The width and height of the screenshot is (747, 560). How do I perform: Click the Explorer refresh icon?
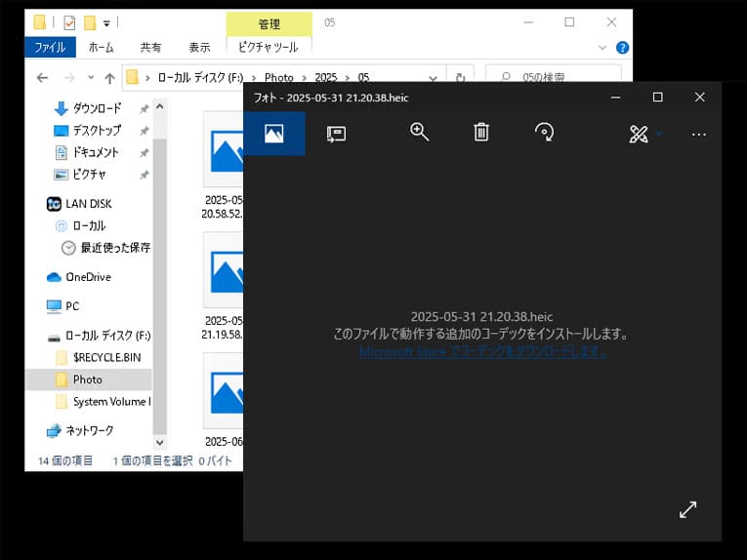(460, 77)
